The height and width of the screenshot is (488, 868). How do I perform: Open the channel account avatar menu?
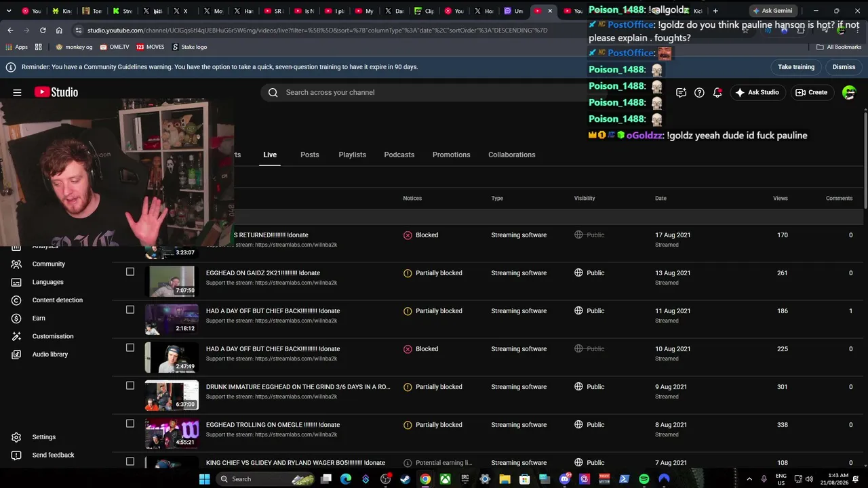point(849,92)
